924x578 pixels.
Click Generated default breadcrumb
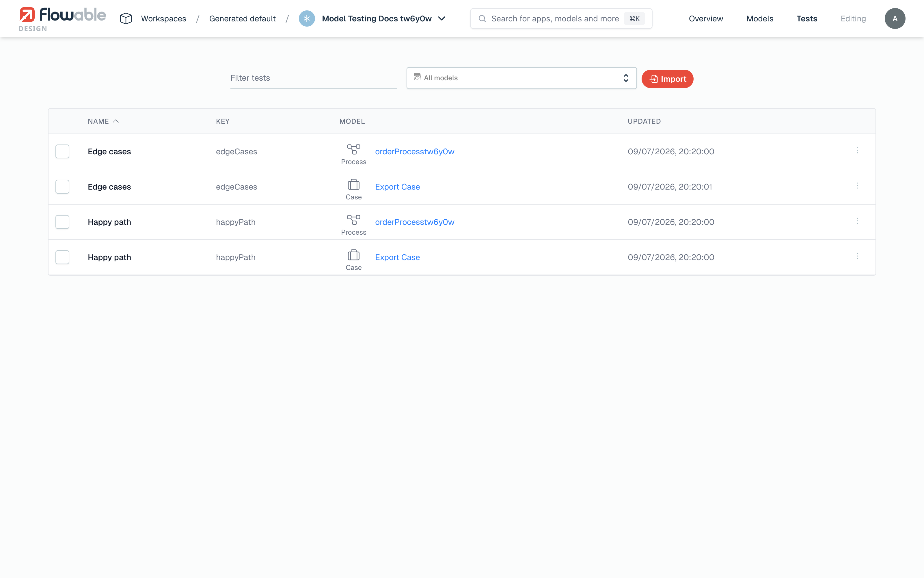pos(243,18)
